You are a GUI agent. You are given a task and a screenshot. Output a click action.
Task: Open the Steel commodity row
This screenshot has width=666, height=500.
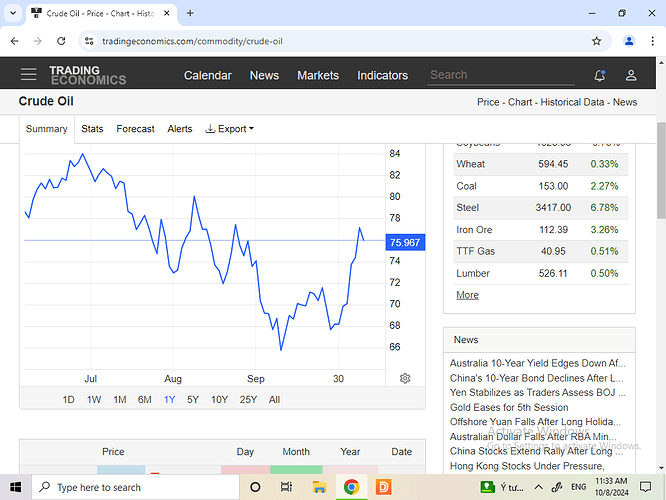pyautogui.click(x=540, y=208)
